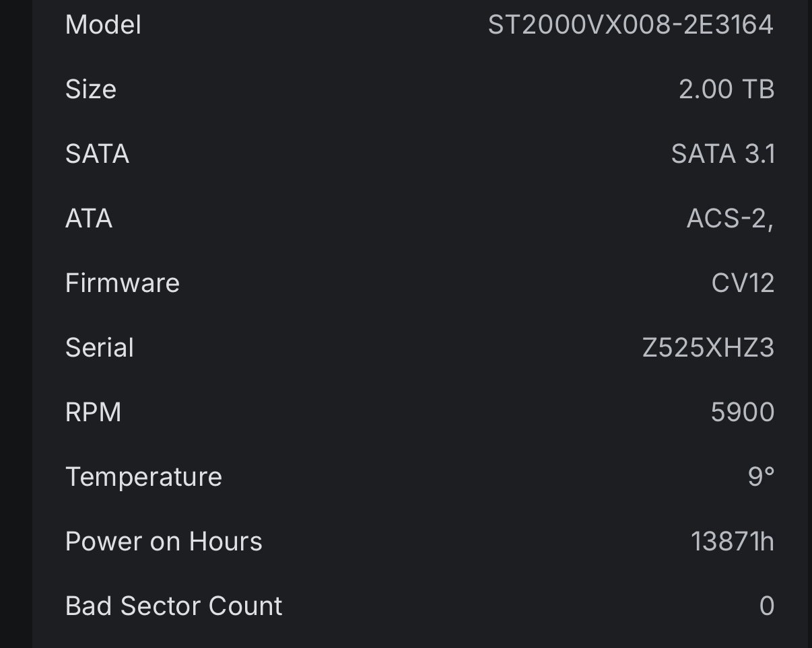Select the 2.00 TB size value

click(726, 89)
